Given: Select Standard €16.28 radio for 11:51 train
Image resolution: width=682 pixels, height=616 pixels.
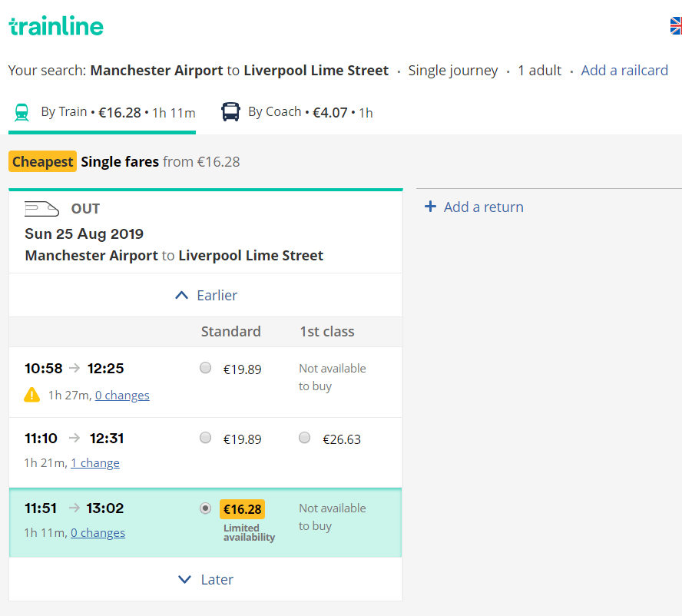Looking at the screenshot, I should point(205,508).
